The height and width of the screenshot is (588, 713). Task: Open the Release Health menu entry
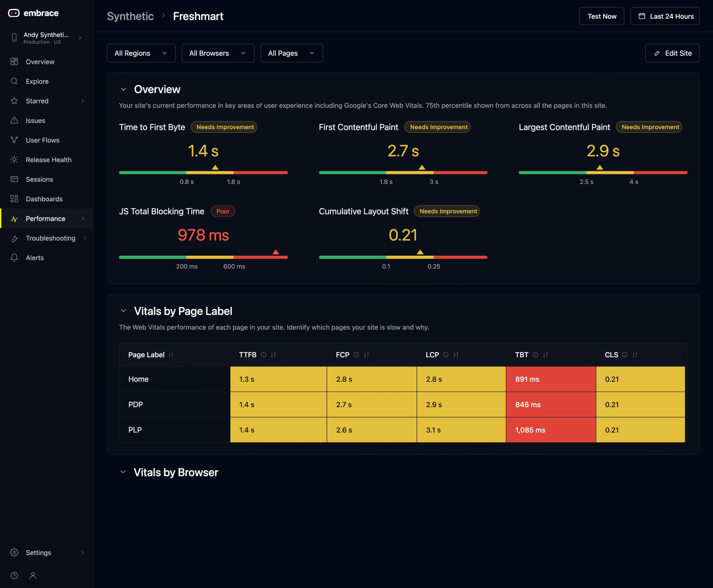pos(47,160)
